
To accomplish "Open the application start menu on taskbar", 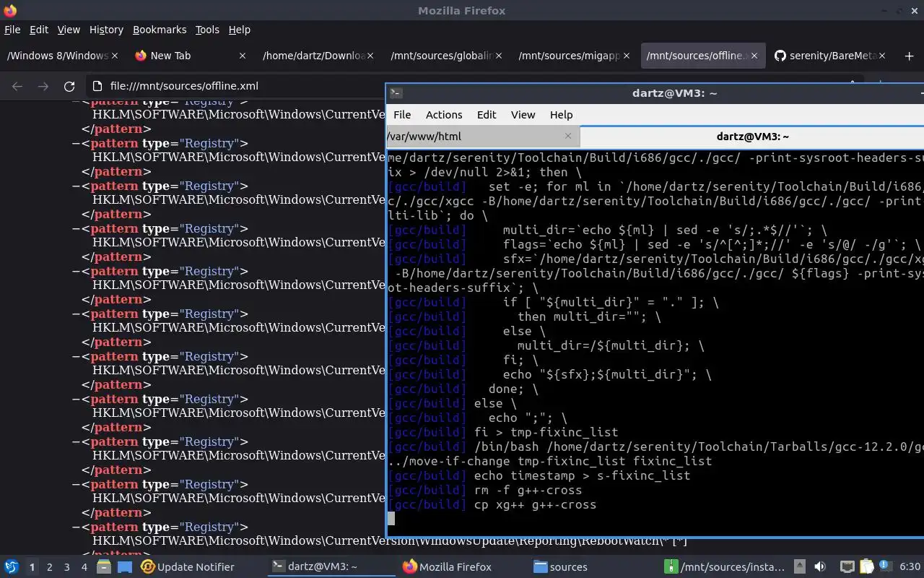I will coord(12,567).
